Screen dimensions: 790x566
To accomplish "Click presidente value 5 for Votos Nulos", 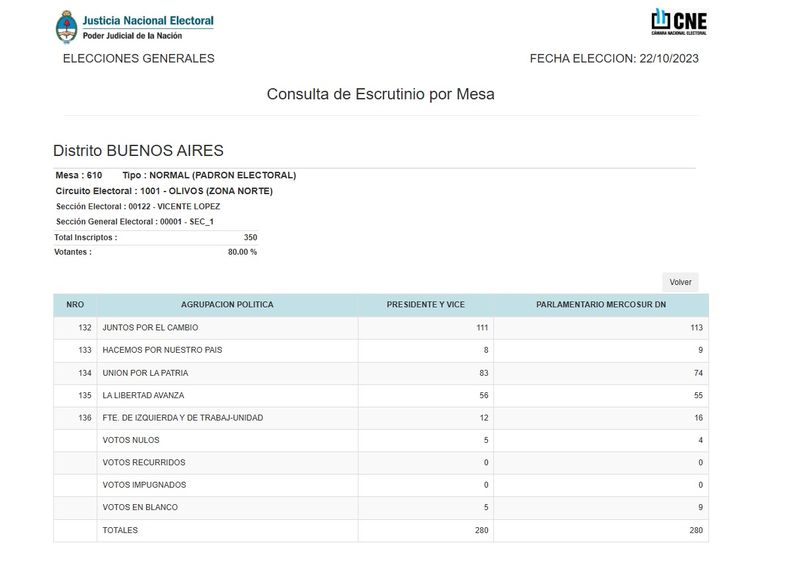I will coord(486,440).
